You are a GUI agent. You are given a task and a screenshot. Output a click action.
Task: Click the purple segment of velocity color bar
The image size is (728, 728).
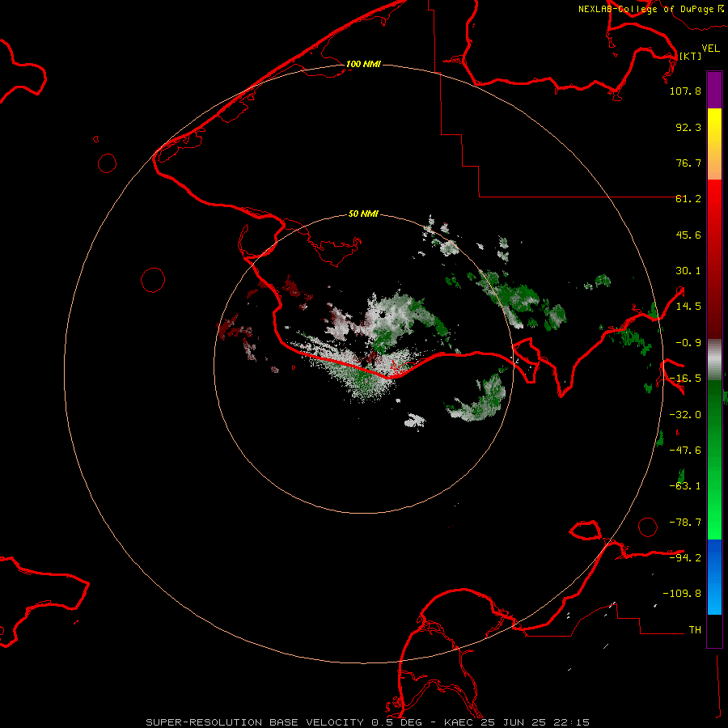714,90
